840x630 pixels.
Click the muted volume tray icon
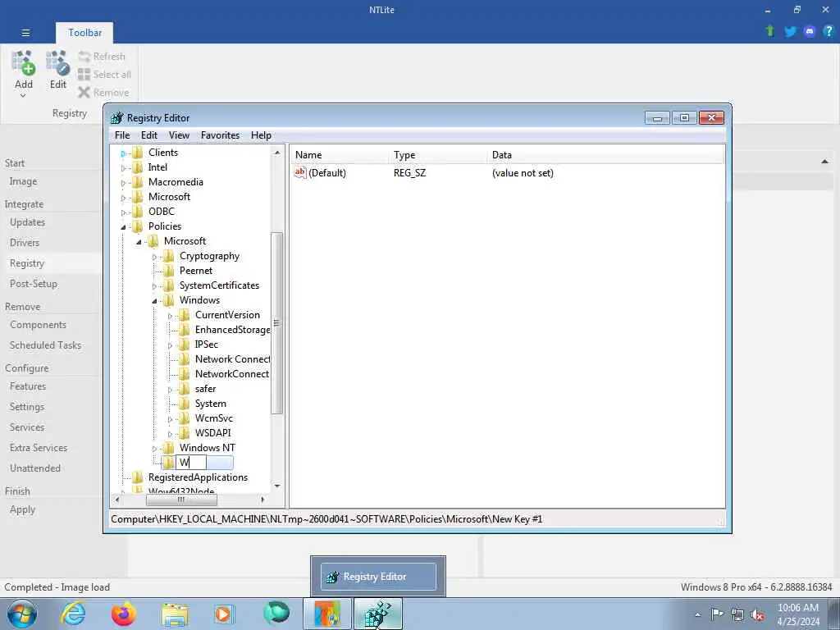[x=757, y=615]
